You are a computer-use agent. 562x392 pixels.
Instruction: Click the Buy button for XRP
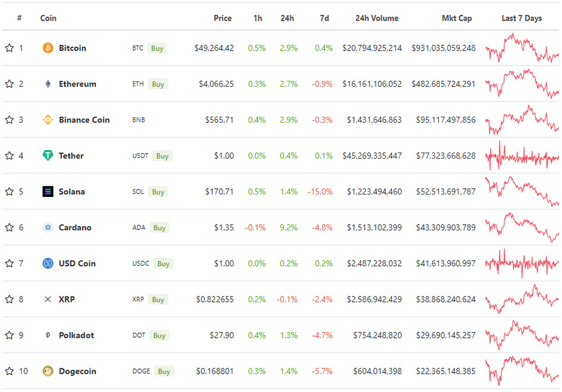click(158, 299)
